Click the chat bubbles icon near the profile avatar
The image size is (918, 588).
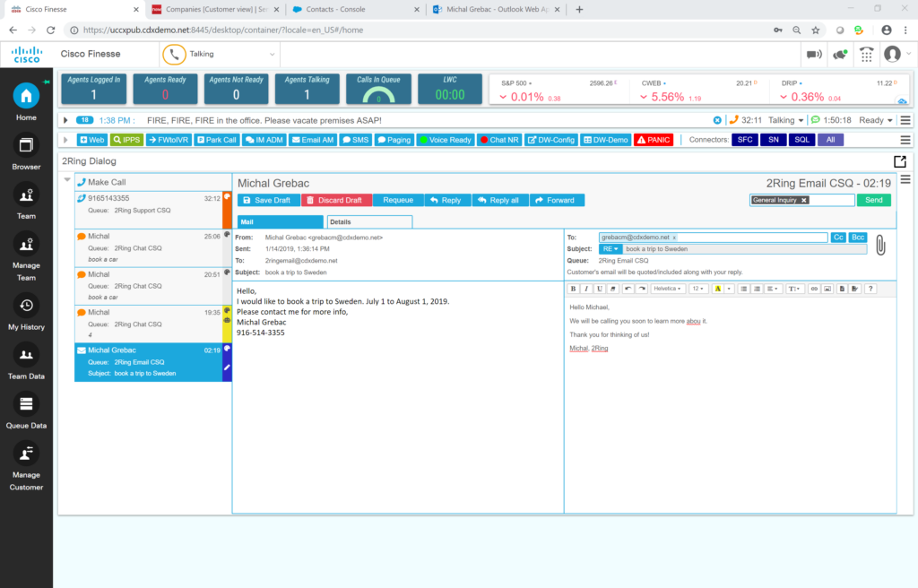pyautogui.click(x=840, y=55)
